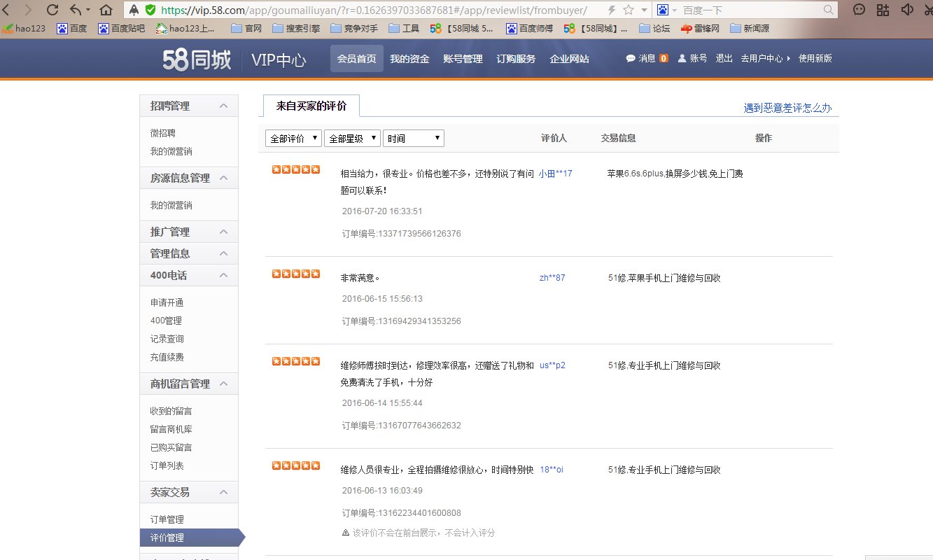Open the 消息 notification bubble icon
The width and height of the screenshot is (933, 560).
coord(629,59)
